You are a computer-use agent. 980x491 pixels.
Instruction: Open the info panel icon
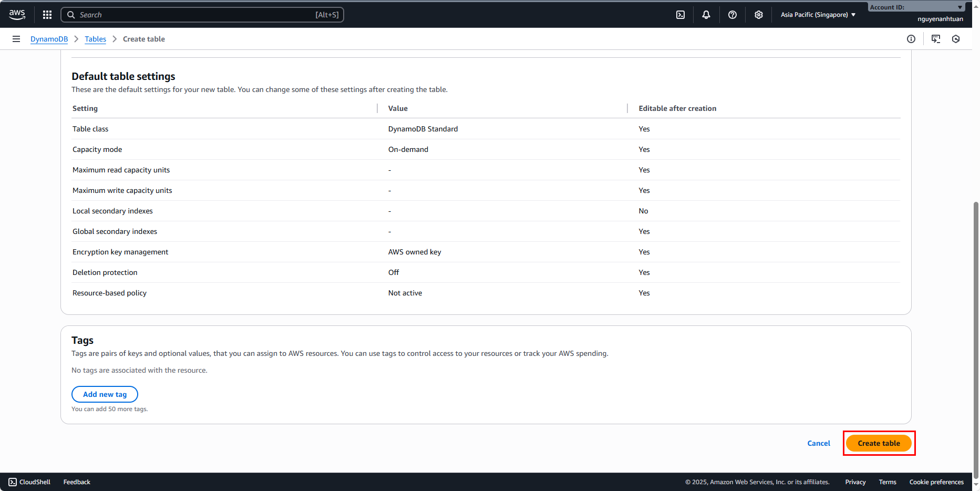911,39
